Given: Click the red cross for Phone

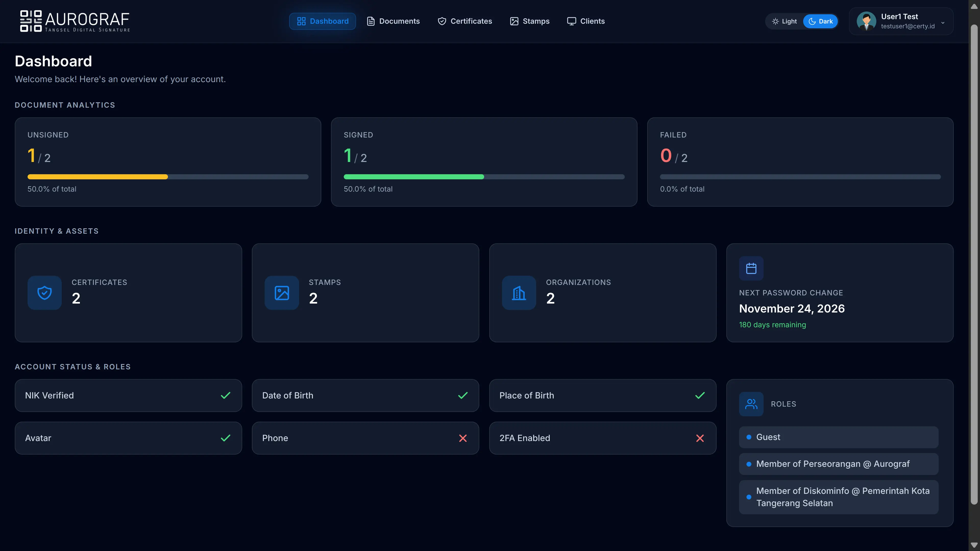Looking at the screenshot, I should coord(463,438).
